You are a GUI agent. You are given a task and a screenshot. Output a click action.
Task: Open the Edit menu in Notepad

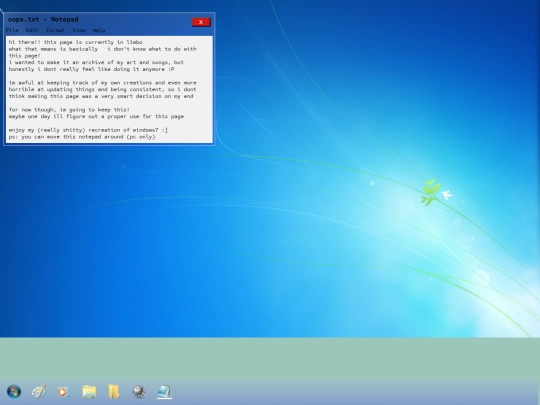click(x=32, y=30)
